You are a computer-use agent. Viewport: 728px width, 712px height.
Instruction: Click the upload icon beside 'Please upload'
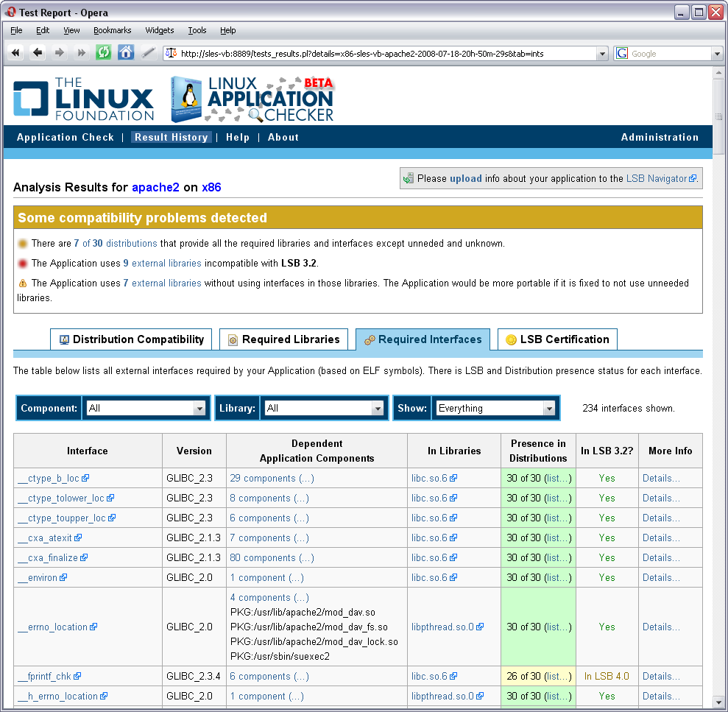pos(408,178)
